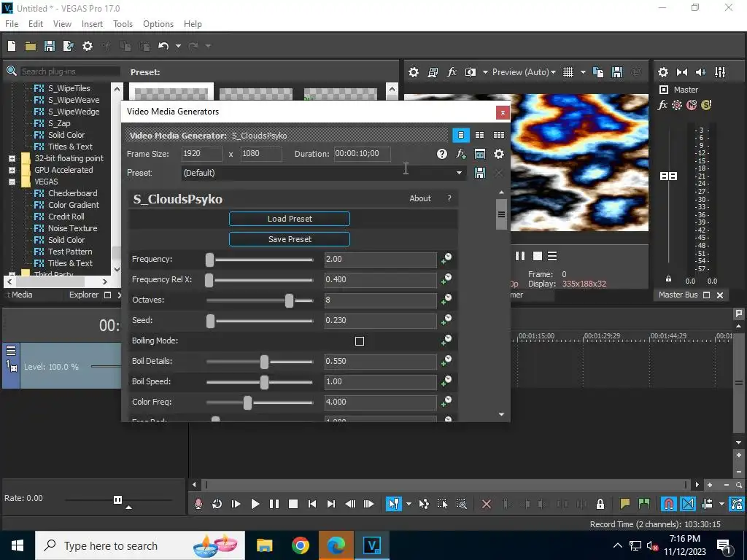747x560 pixels.
Task: Open the Tools menu
Action: (x=123, y=24)
